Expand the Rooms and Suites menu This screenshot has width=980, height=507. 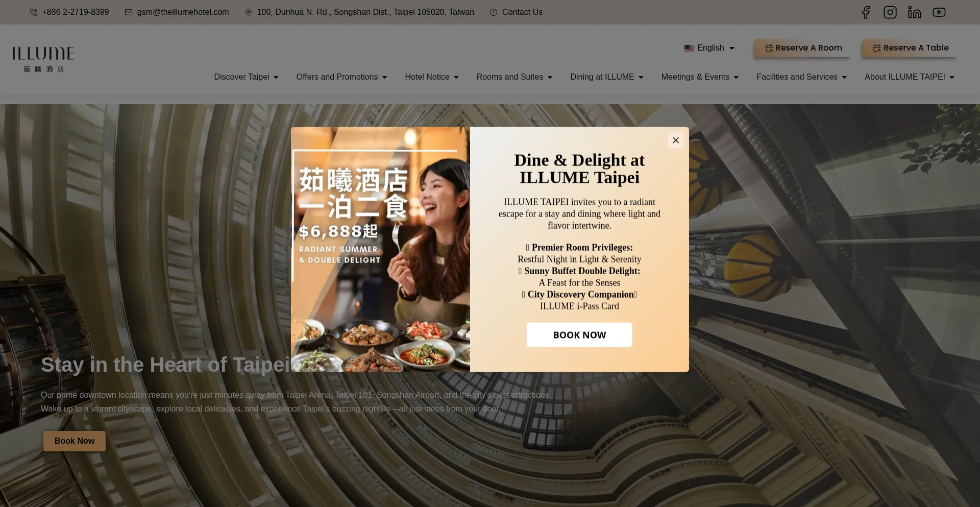[514, 77]
